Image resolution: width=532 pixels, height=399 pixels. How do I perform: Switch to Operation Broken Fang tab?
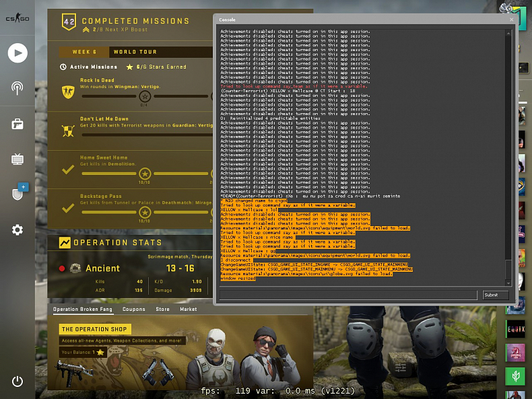(82, 309)
